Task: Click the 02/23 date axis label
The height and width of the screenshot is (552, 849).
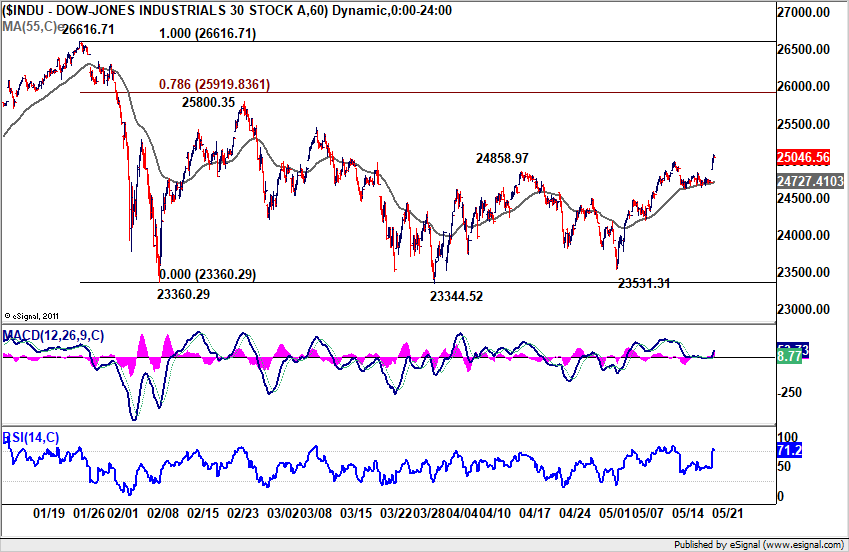Action: coord(243,513)
